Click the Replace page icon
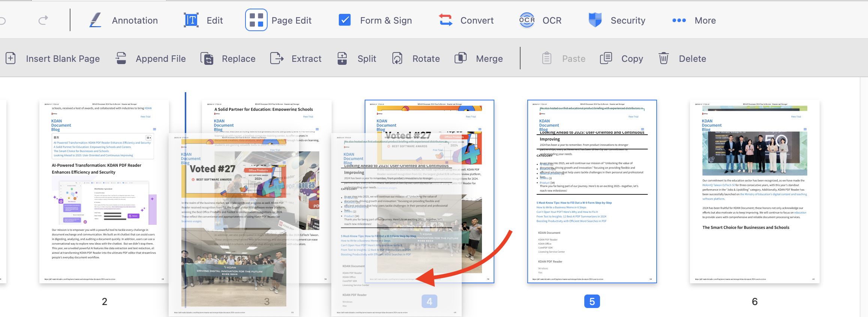This screenshot has height=317, width=868. (207, 58)
